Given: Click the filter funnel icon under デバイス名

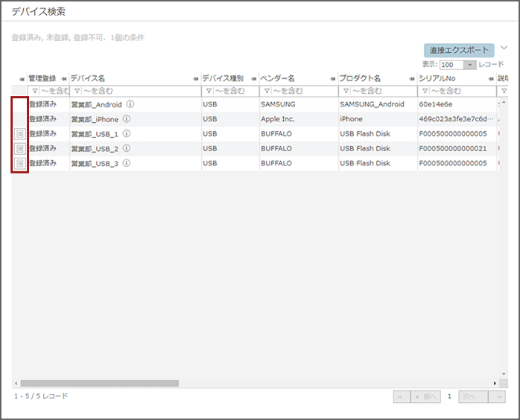Looking at the screenshot, I should (x=76, y=91).
